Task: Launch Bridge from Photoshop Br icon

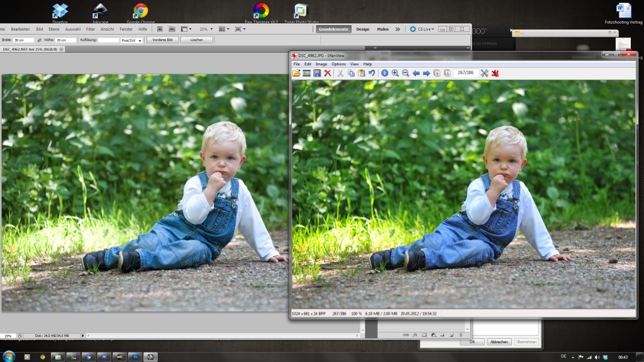Action: [x=160, y=29]
